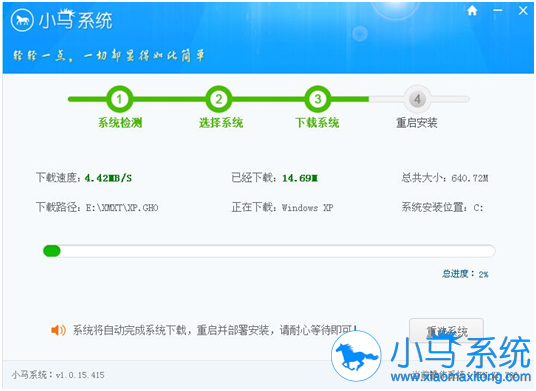The image size is (536, 391).
Task: Click download speed value 4.42MB/S
Action: tap(108, 178)
